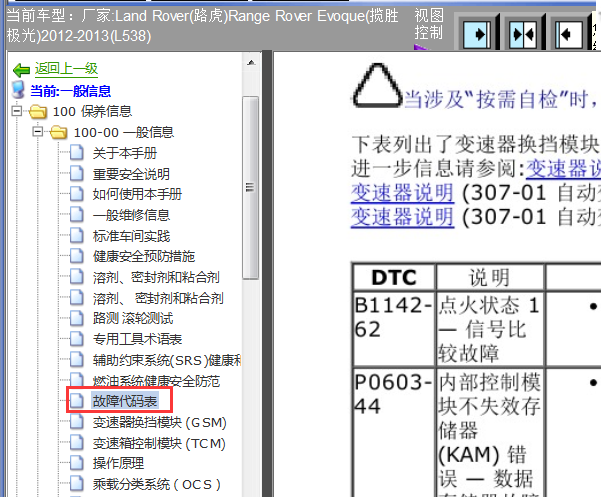This screenshot has width=601, height=497.
Task: Click page icon beside 路测 滚轮测试
Action: click(77, 318)
